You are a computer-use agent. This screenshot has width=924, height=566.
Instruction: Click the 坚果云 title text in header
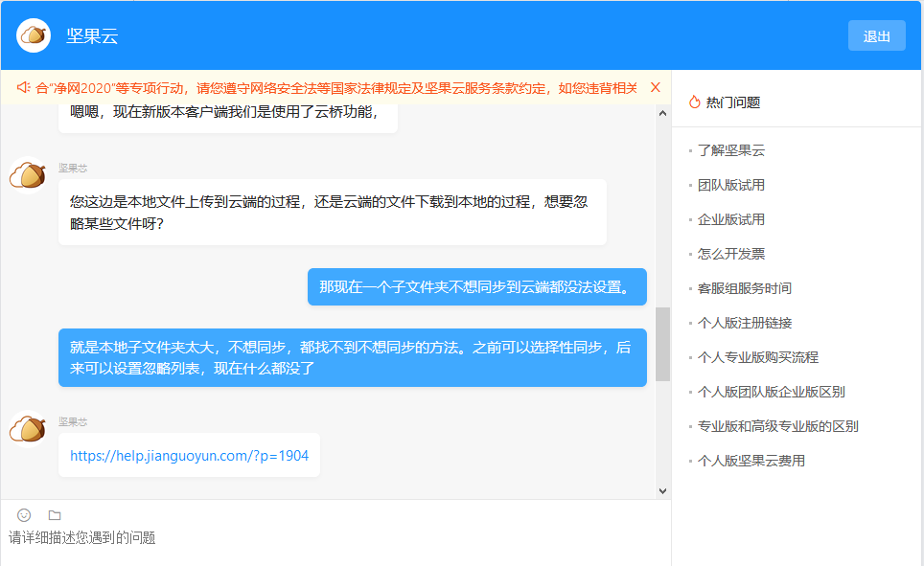[x=92, y=36]
